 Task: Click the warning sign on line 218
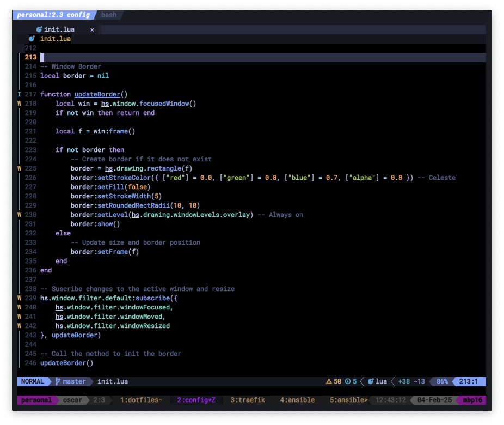(x=19, y=104)
